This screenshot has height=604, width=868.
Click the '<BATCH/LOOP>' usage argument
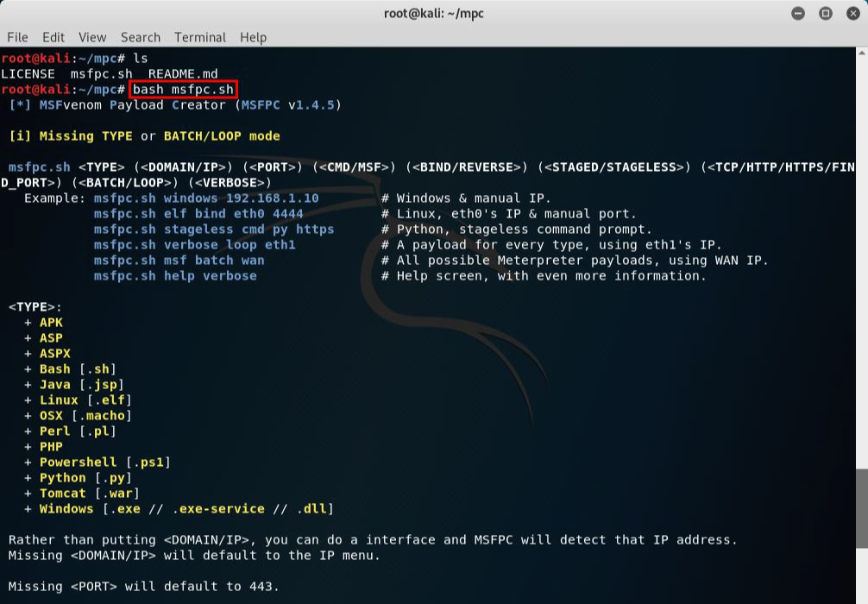pos(124,183)
